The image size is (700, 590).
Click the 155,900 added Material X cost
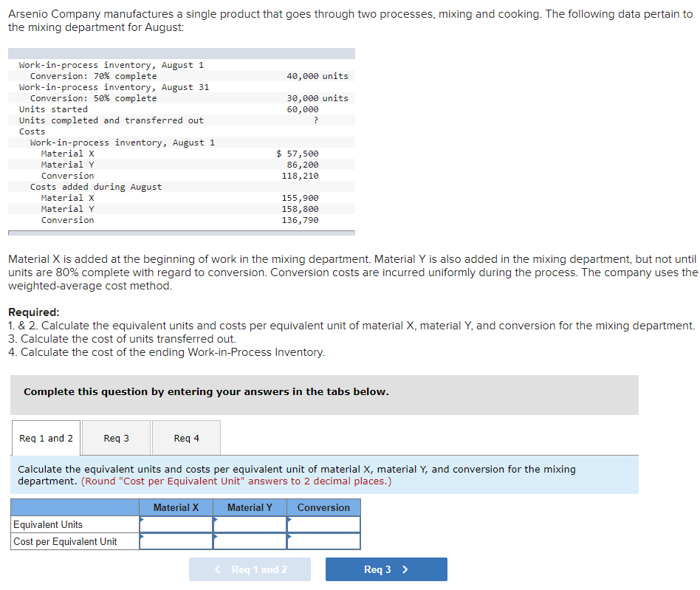300,198
